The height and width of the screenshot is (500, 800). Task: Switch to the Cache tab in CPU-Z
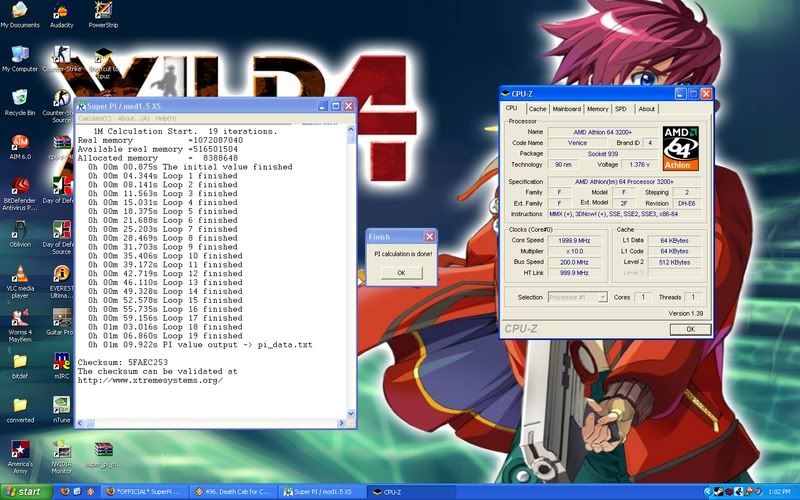click(x=537, y=109)
